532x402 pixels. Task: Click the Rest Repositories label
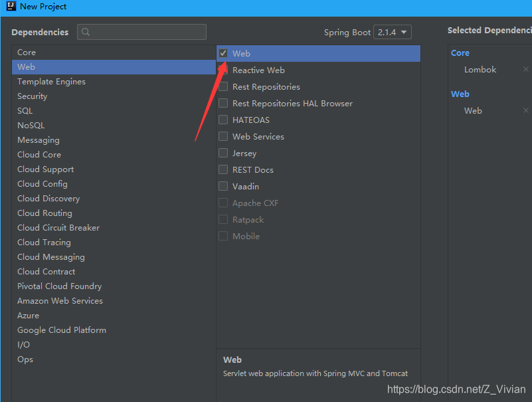click(x=266, y=86)
